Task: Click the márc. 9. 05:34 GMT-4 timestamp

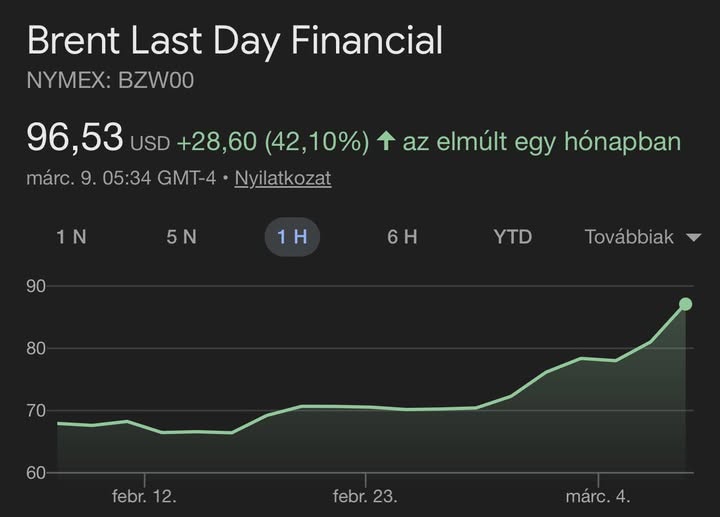Action: pos(122,179)
